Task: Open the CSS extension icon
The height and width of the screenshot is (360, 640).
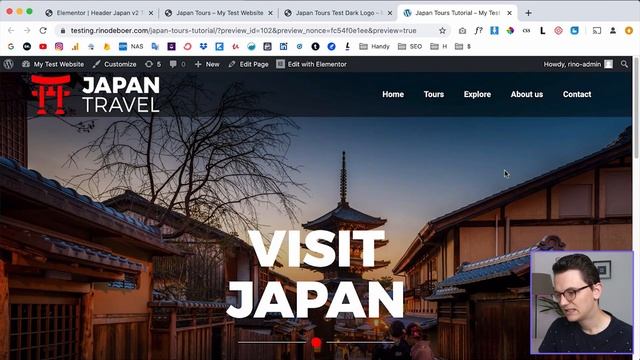Action: coord(526,31)
